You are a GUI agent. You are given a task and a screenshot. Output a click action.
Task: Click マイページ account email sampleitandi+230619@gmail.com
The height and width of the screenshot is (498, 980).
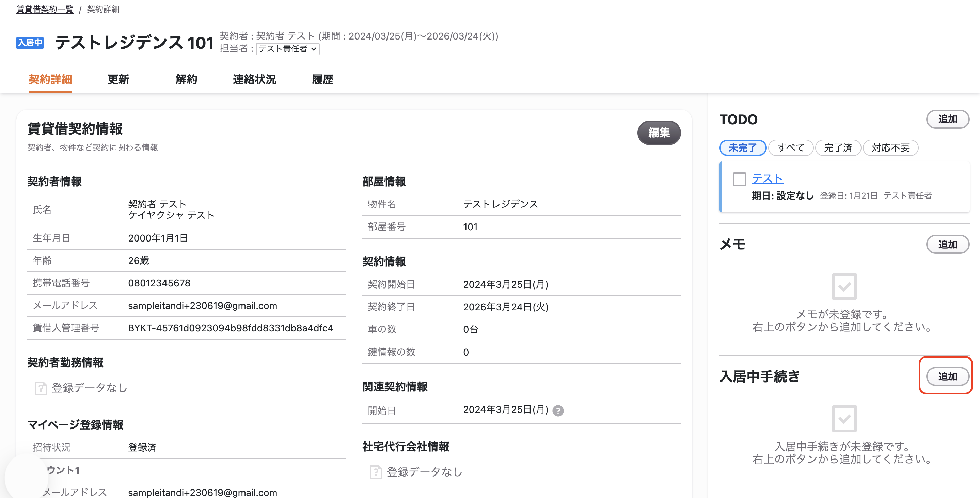point(202,492)
